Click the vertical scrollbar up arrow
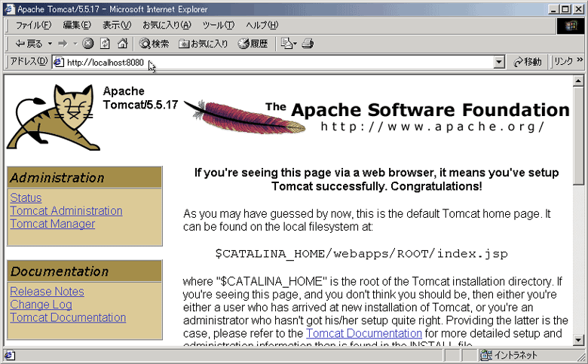The width and height of the screenshot is (588, 364). point(578,81)
